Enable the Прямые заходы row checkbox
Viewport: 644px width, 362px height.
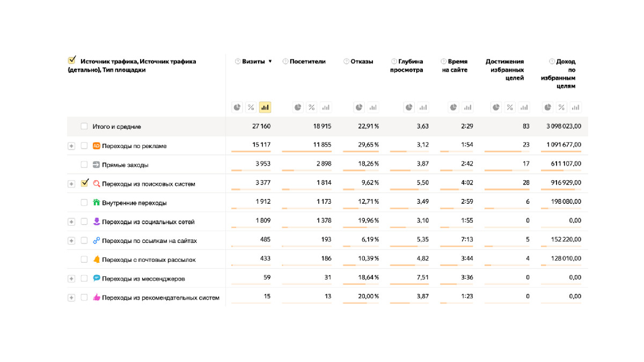pyautogui.click(x=84, y=165)
